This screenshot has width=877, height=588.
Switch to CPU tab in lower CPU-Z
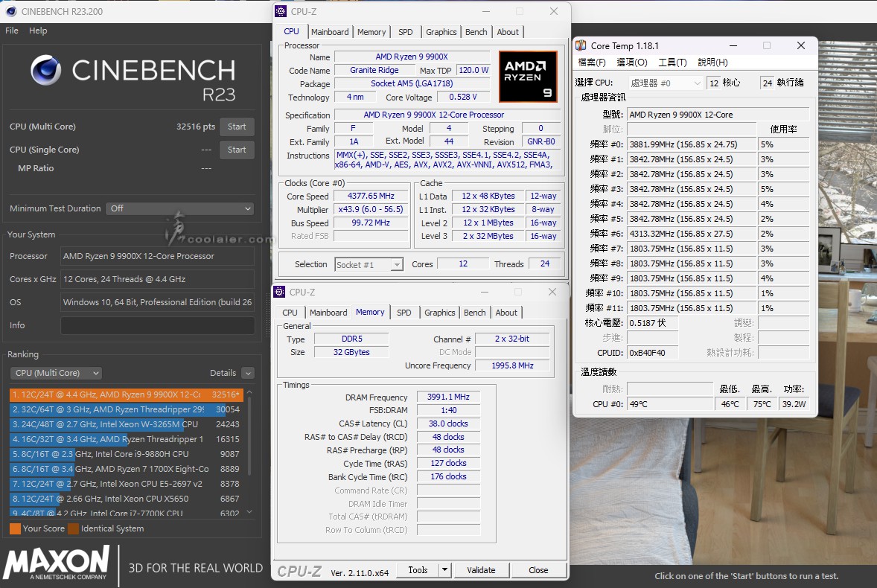(x=290, y=313)
